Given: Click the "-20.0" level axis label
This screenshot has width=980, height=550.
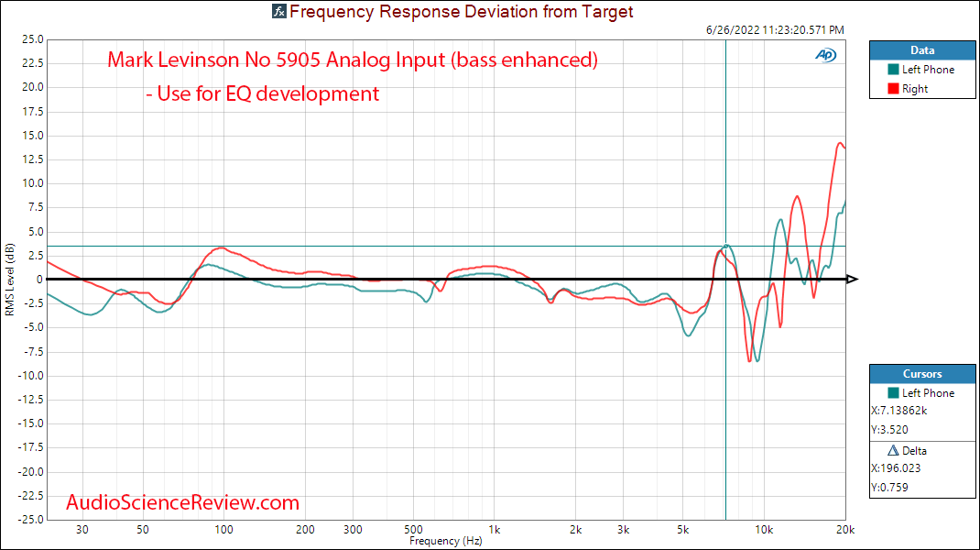Looking at the screenshot, I should tap(31, 472).
